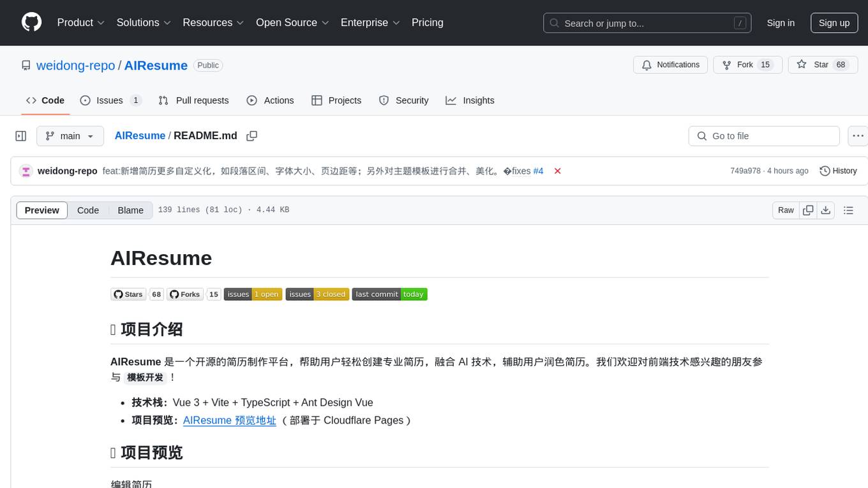This screenshot has width=868, height=488.
Task: Select the Code view of README
Action: (x=88, y=210)
